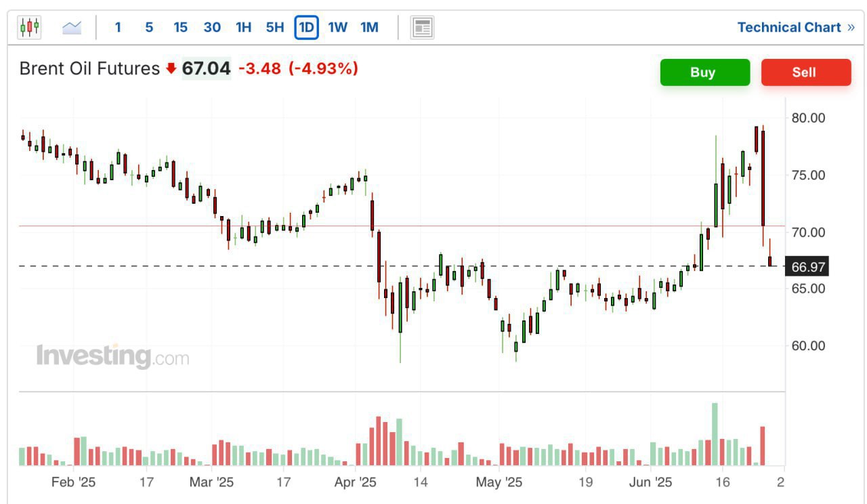Image resolution: width=867 pixels, height=504 pixels.
Task: Open the Technical Chart link
Action: coord(788,27)
